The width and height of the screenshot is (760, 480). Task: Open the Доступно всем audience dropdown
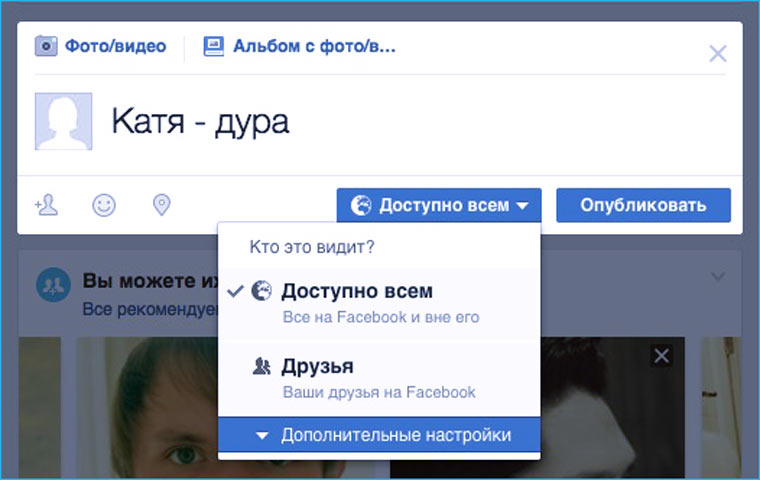tap(439, 205)
